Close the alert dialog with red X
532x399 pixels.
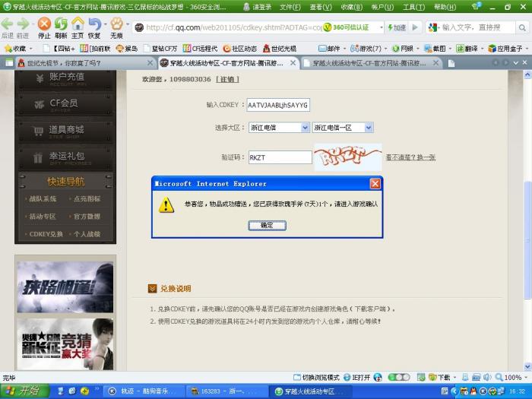pos(375,184)
